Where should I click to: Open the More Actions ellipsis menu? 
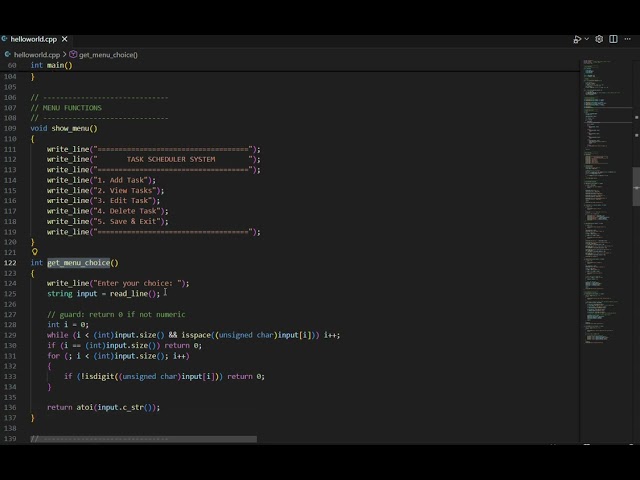tap(627, 39)
